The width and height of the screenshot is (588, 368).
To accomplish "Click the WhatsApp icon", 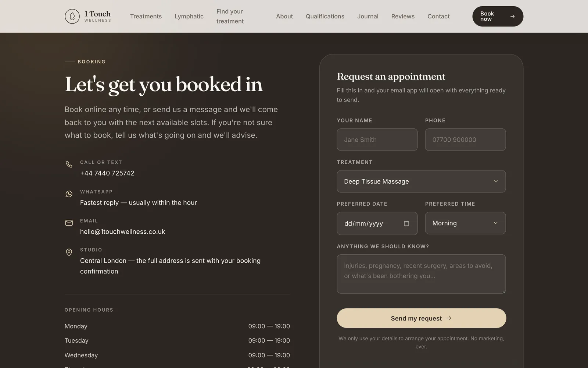I will (x=69, y=194).
